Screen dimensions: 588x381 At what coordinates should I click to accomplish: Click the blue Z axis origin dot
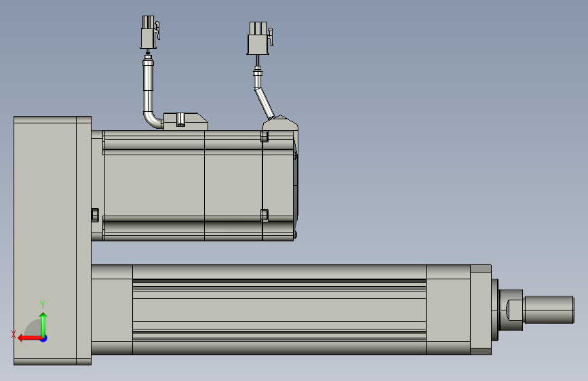tap(44, 338)
